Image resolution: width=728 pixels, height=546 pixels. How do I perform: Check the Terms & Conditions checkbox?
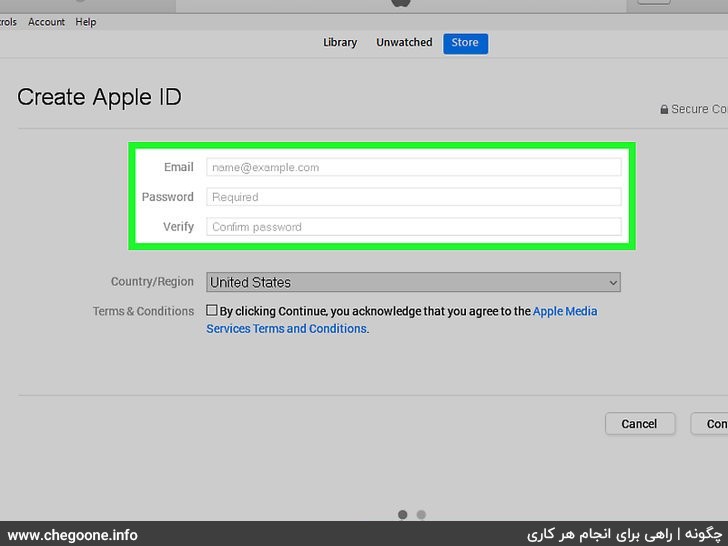pyautogui.click(x=212, y=310)
